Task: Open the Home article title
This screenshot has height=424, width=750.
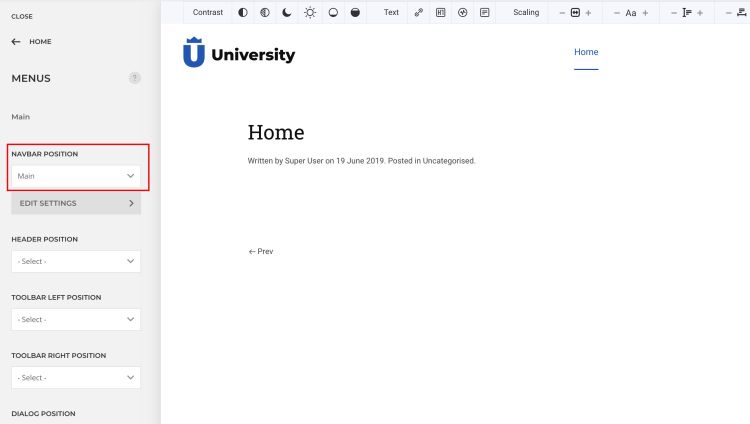Action: pos(276,133)
